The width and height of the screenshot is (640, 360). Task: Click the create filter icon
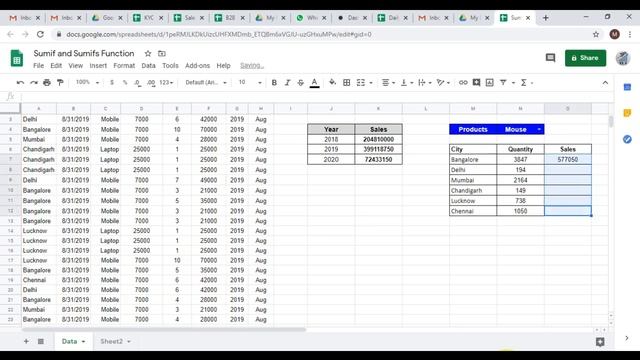point(503,83)
